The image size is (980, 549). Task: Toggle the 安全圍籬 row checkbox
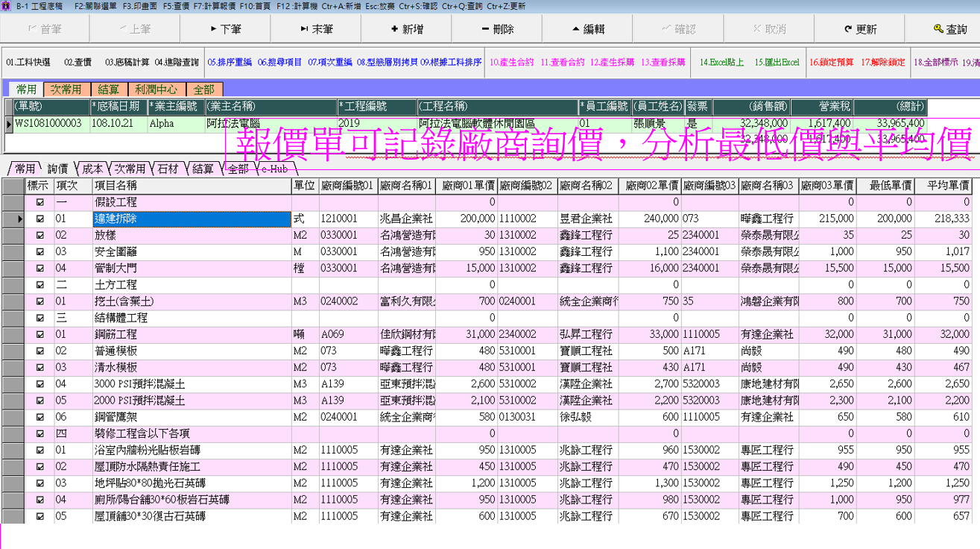(x=40, y=251)
